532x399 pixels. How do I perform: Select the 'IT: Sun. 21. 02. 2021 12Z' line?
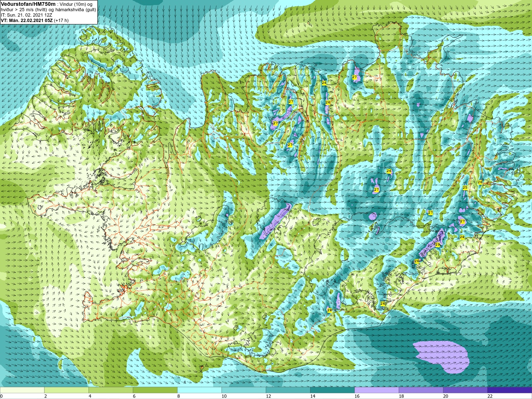(x=26, y=15)
